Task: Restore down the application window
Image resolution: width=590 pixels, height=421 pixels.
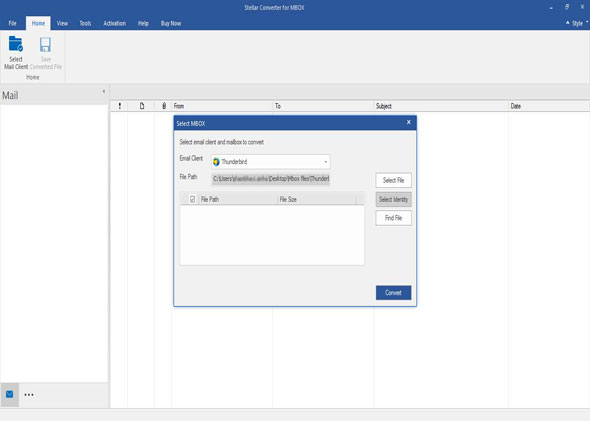Action: coord(567,7)
